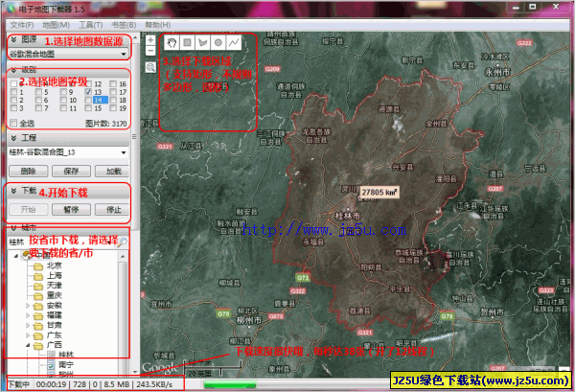The image size is (575, 392).
Task: Click the magnifier zoom-to-area map icon
Action: (150, 67)
